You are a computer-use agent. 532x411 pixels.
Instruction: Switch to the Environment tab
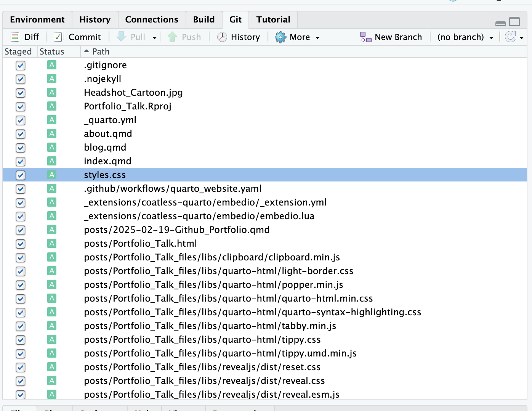coord(37,19)
